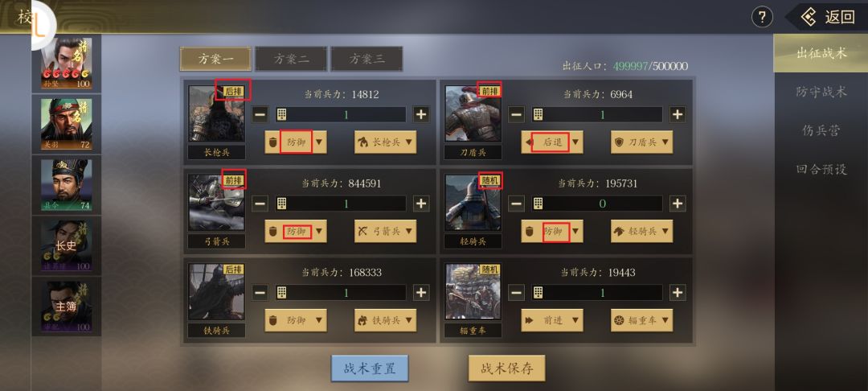Viewport: 868px width, 391px height.
Task: Toggle 后排 tag on 长枪兵 portrait
Action: 233,91
